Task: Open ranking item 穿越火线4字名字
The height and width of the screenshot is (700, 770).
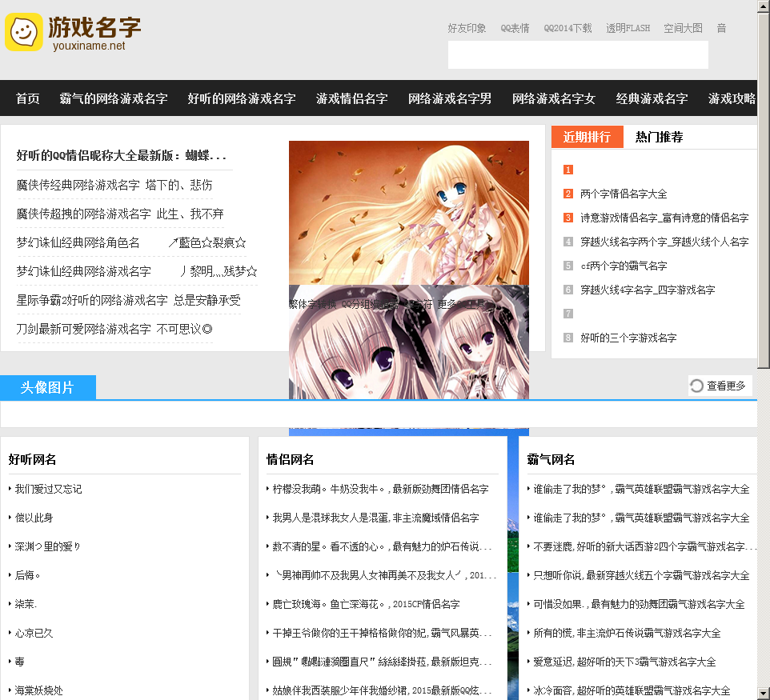Action: point(648,290)
